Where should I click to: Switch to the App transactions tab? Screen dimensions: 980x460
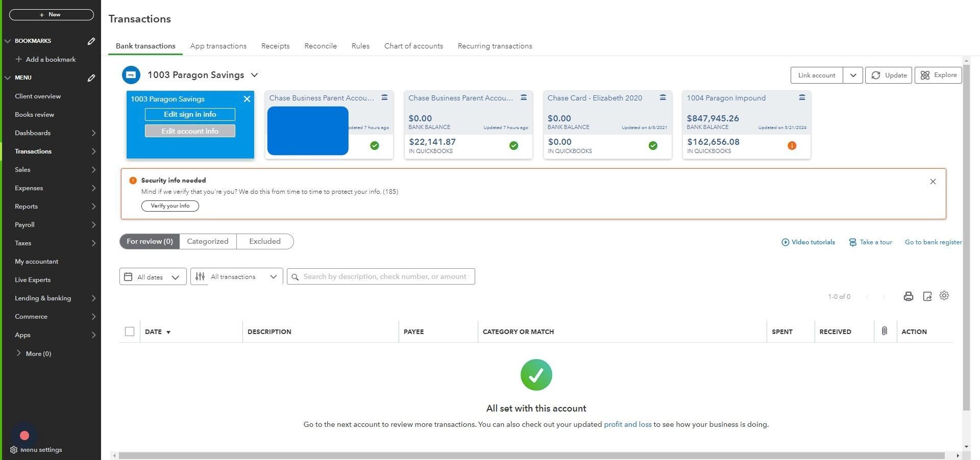[x=218, y=46]
